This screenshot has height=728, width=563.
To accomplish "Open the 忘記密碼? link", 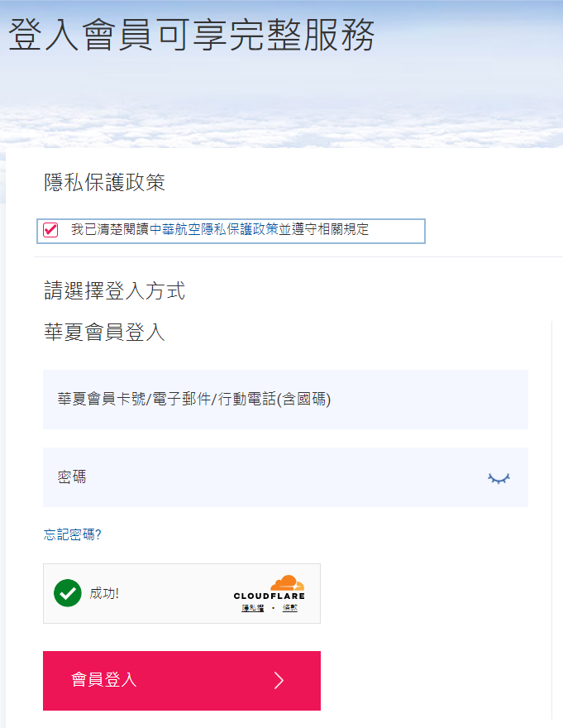I will click(73, 534).
